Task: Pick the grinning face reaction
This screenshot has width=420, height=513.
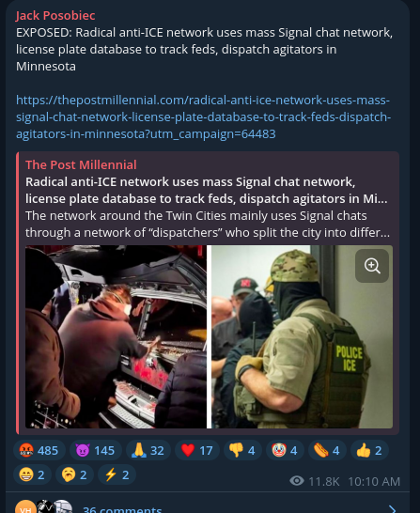Action: click(x=32, y=474)
